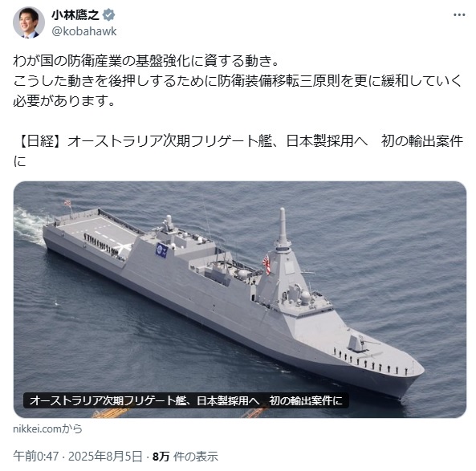476x471 pixels.
Task: Click the 必要があります。 text line
Action: pos(64,101)
